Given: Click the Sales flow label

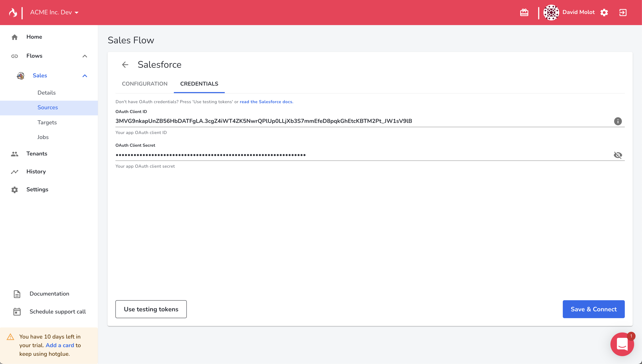Looking at the screenshot, I should click(x=40, y=75).
